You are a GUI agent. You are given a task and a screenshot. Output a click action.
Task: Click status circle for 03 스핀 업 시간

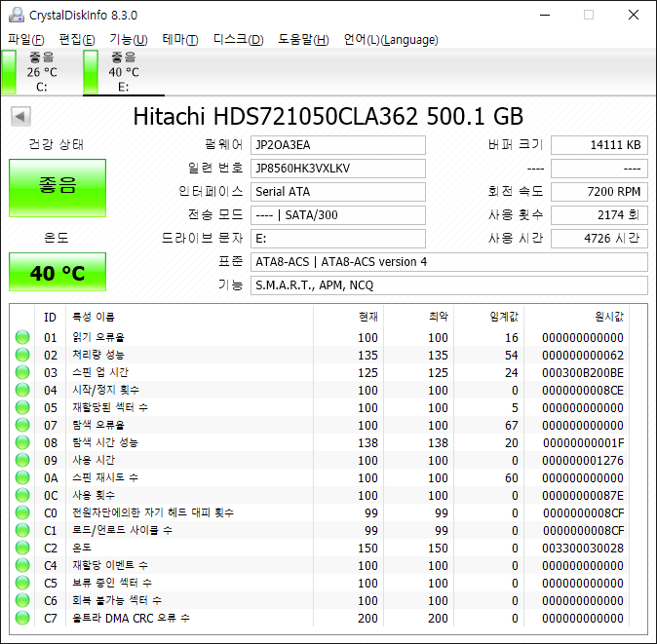pos(22,372)
